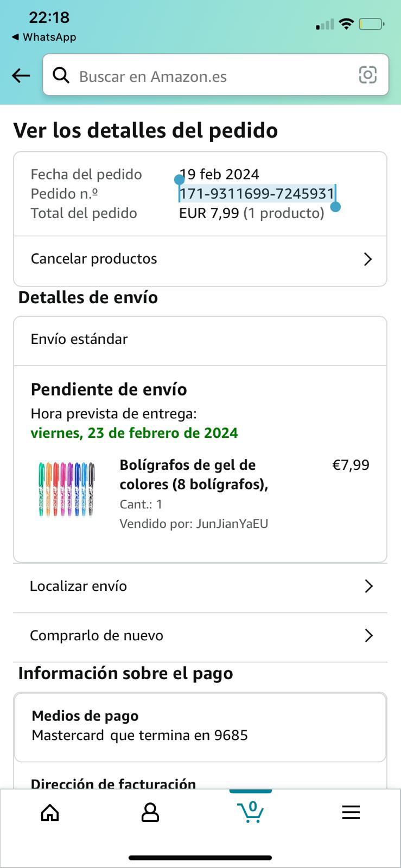Select Localizar envío row
Viewport: 401px width, 868px height.
click(79, 586)
